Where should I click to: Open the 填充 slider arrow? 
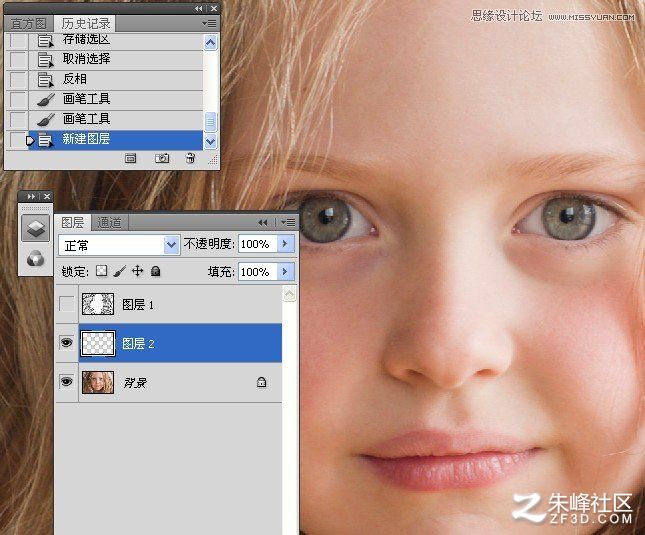pos(286,272)
